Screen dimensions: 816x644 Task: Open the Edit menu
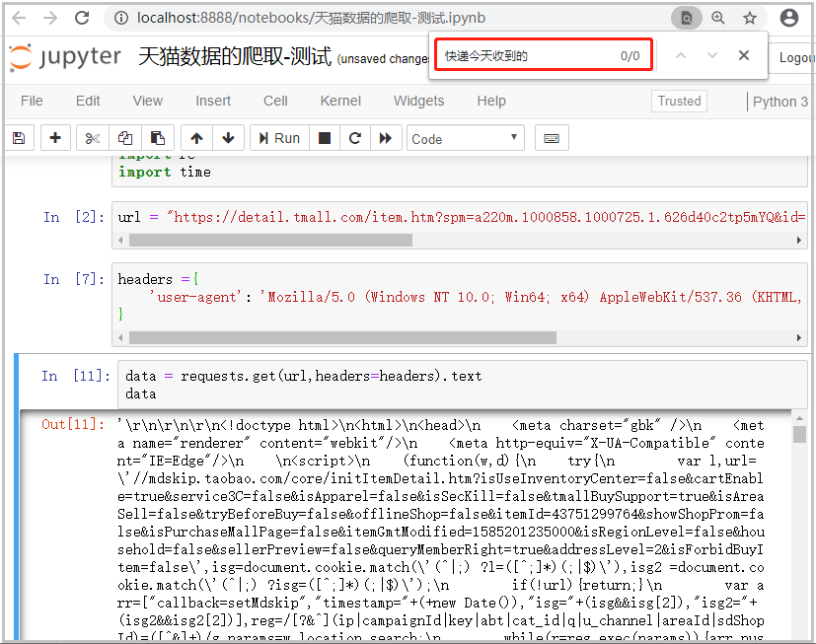click(88, 101)
